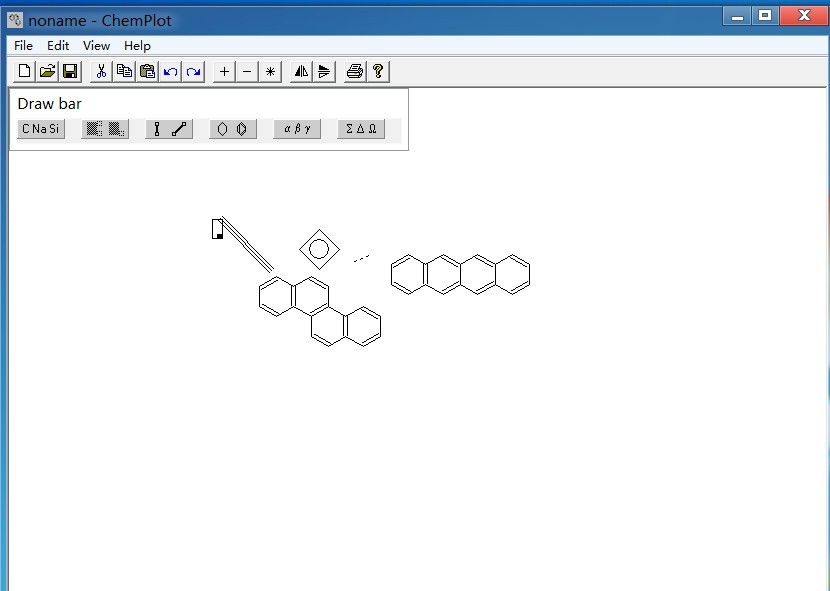Viewport: 830px width, 591px height.
Task: Create a new document with New icon
Action: (x=24, y=71)
